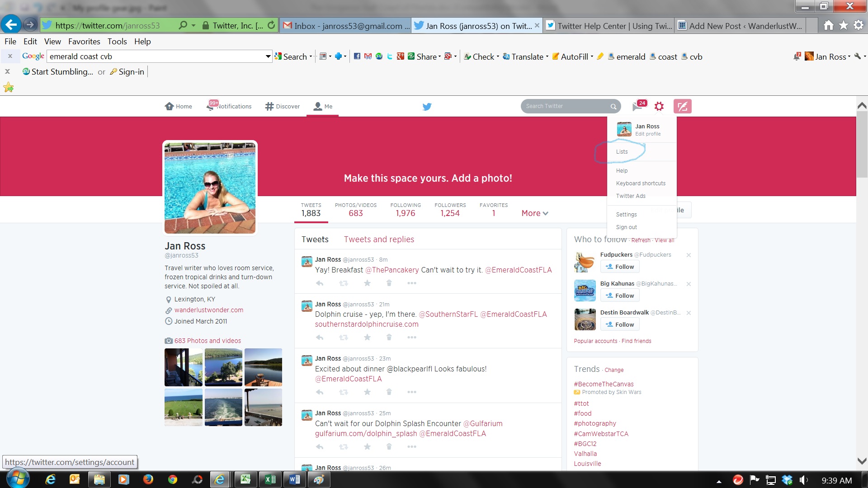This screenshot has width=868, height=488.
Task: Open more options on ThePancakery tweet
Action: 411,283
